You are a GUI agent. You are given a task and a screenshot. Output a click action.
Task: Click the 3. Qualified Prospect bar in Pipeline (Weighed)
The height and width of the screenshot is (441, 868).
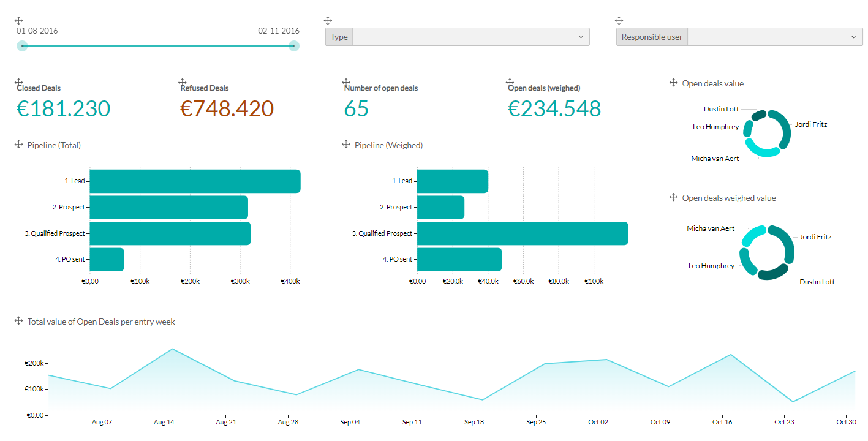[522, 233]
